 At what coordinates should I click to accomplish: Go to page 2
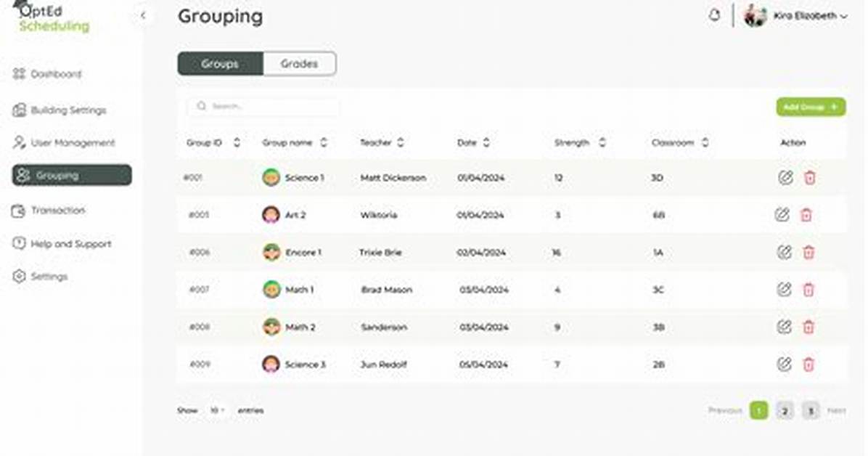point(785,410)
